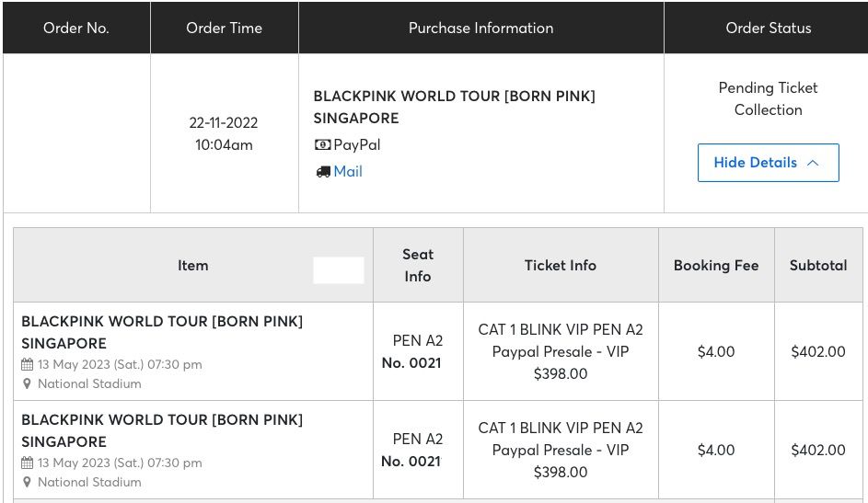The height and width of the screenshot is (503, 868).
Task: Click calendar icon in first ticket row
Action: click(27, 364)
